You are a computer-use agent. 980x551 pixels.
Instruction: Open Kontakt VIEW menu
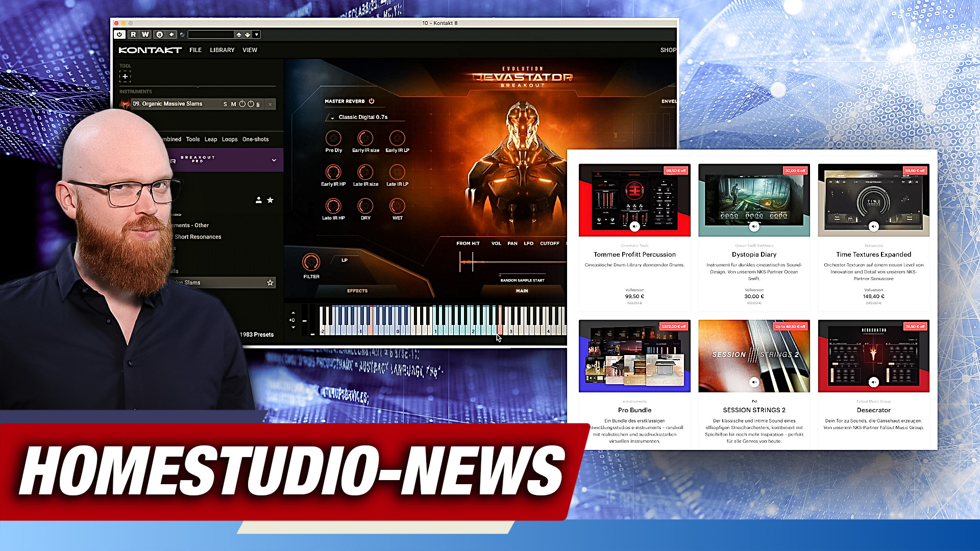click(x=250, y=50)
